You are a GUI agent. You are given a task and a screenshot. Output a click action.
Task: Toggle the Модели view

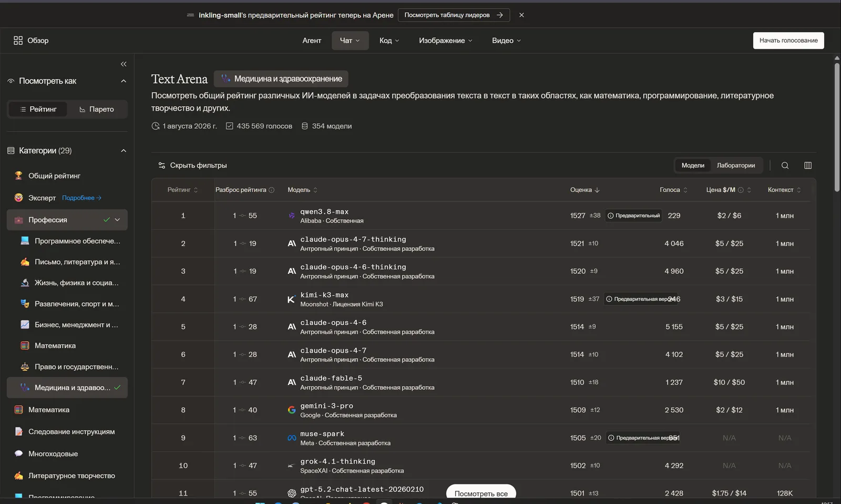pos(693,166)
